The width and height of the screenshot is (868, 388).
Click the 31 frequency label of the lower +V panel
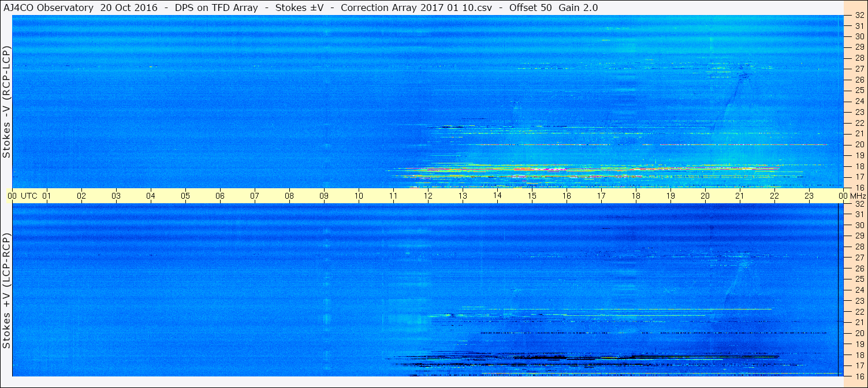(x=859, y=214)
